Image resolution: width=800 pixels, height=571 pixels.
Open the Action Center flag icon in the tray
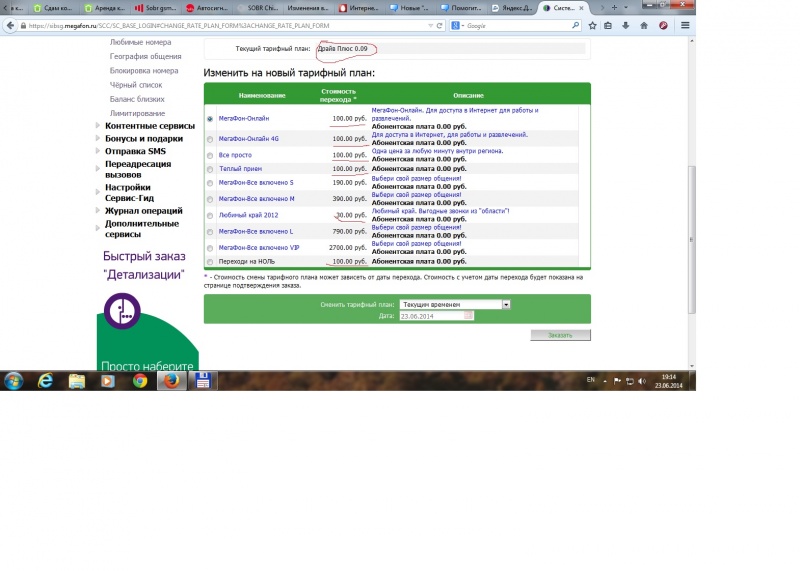(x=617, y=381)
